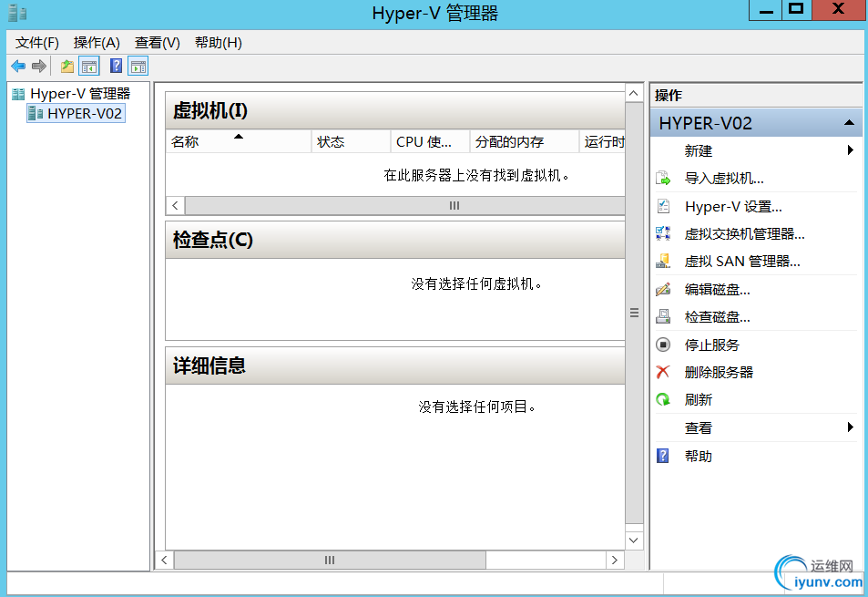Sort by 名称 column header
Viewport: 868px width, 597px height.
[x=239, y=142]
